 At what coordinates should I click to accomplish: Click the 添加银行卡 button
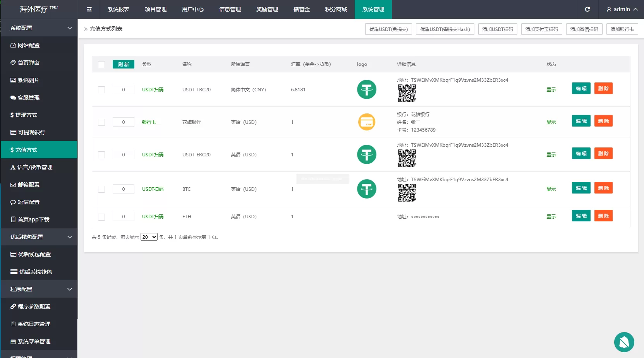coord(622,29)
